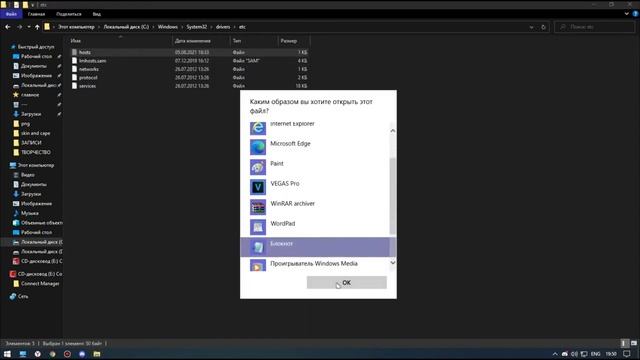The image size is (640, 360).
Task: Select VEGAS Pro in the app list
Action: 315,187
